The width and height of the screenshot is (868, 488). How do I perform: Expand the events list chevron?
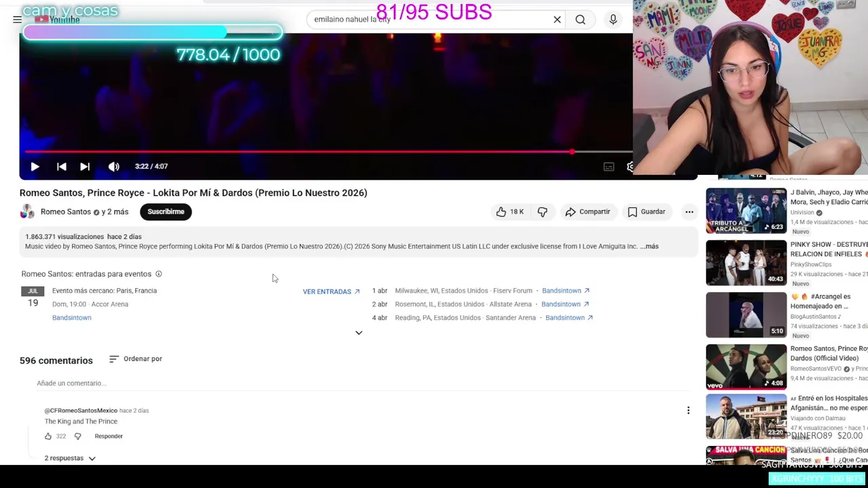pos(359,333)
